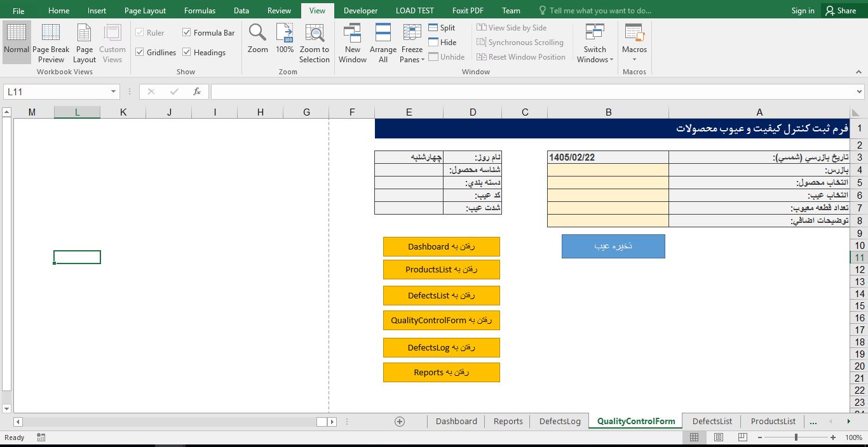This screenshot has height=447, width=868.
Task: Click Unhide window button
Action: (x=446, y=57)
